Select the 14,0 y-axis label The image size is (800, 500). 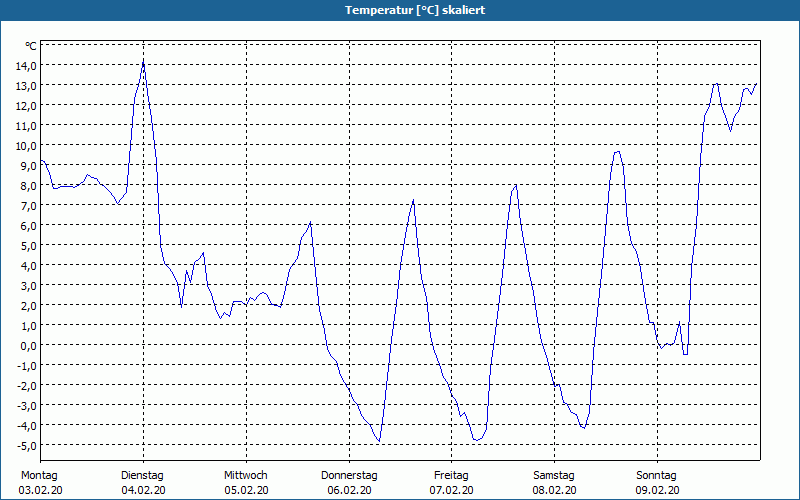(27, 65)
